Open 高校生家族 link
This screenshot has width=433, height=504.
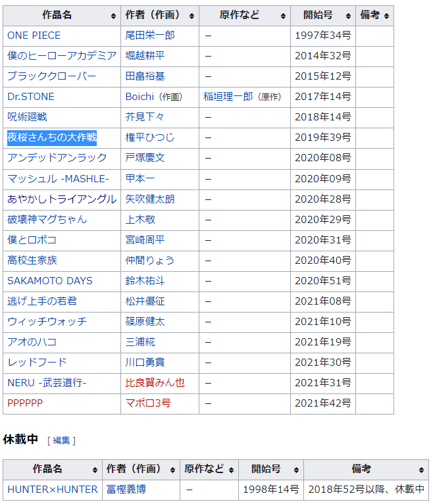(x=32, y=261)
